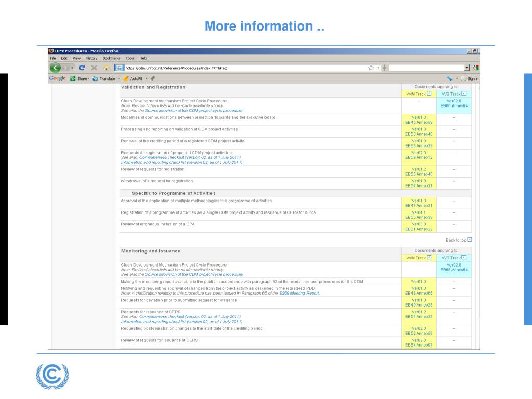Open the Edit menu

point(64,58)
